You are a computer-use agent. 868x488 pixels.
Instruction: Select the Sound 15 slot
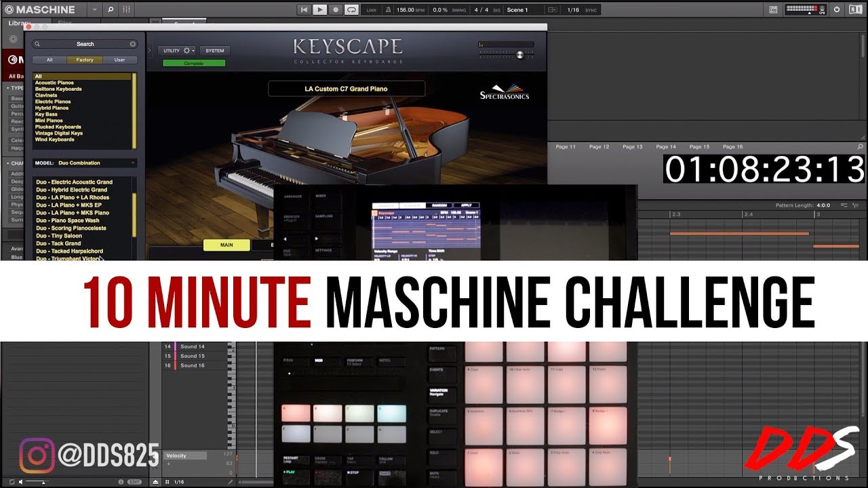193,356
